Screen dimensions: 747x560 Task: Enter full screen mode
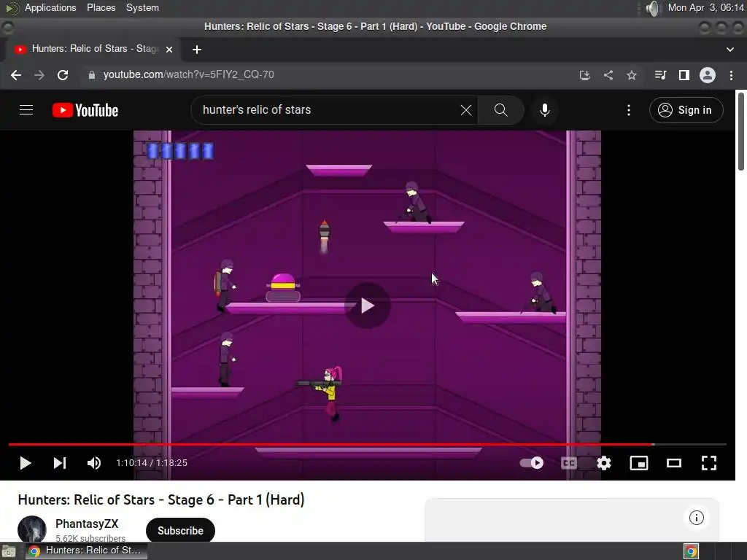click(709, 463)
